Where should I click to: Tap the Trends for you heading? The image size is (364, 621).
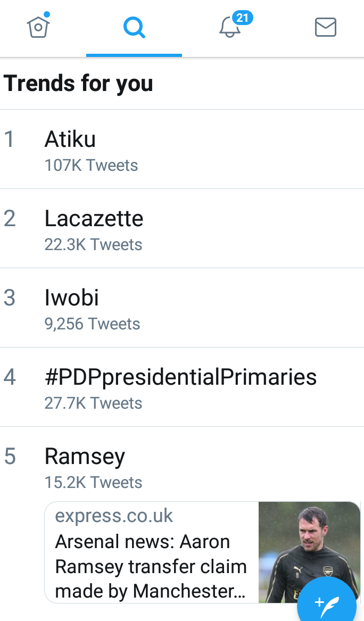(78, 84)
